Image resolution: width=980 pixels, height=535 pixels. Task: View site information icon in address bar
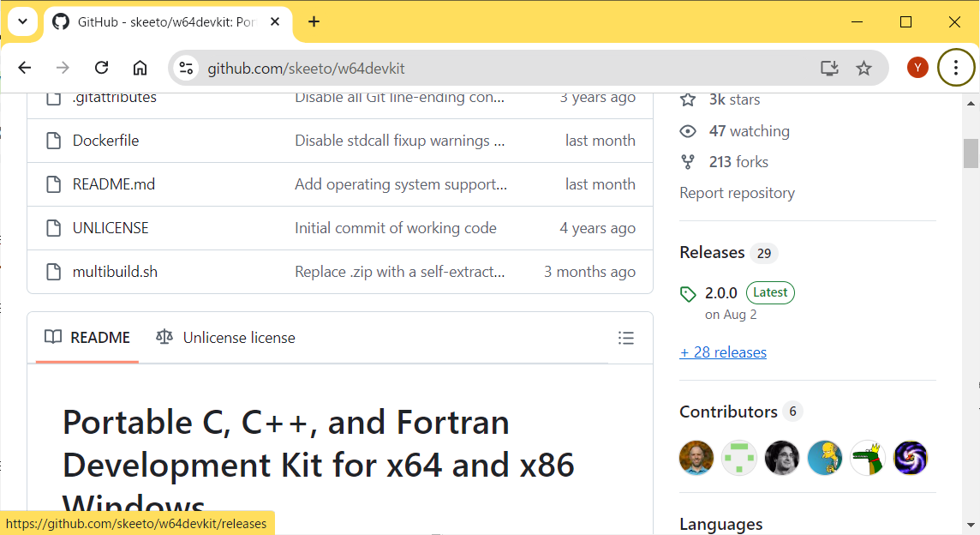187,69
